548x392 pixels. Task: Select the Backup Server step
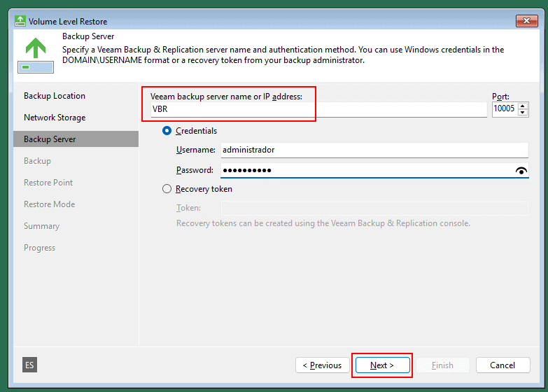point(50,139)
